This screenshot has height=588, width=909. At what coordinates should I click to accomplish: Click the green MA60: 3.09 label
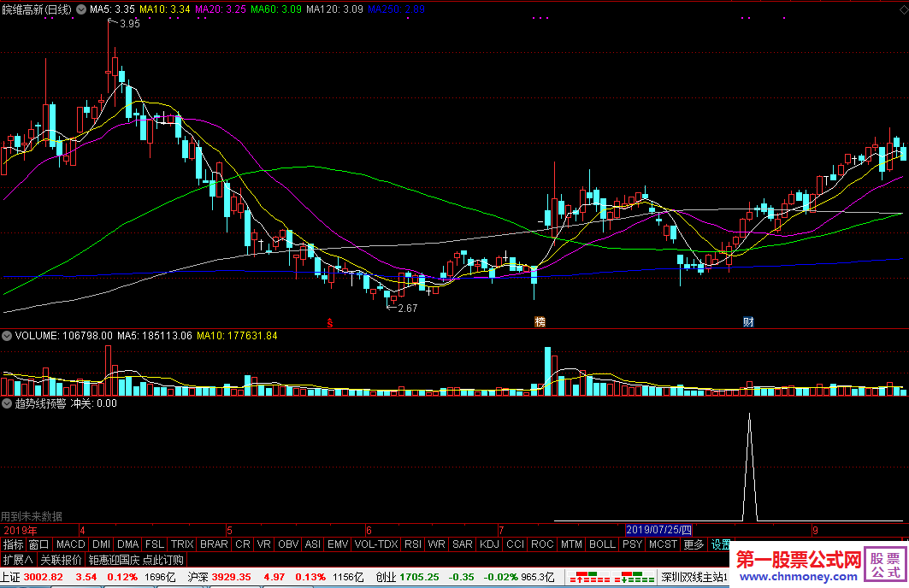276,9
